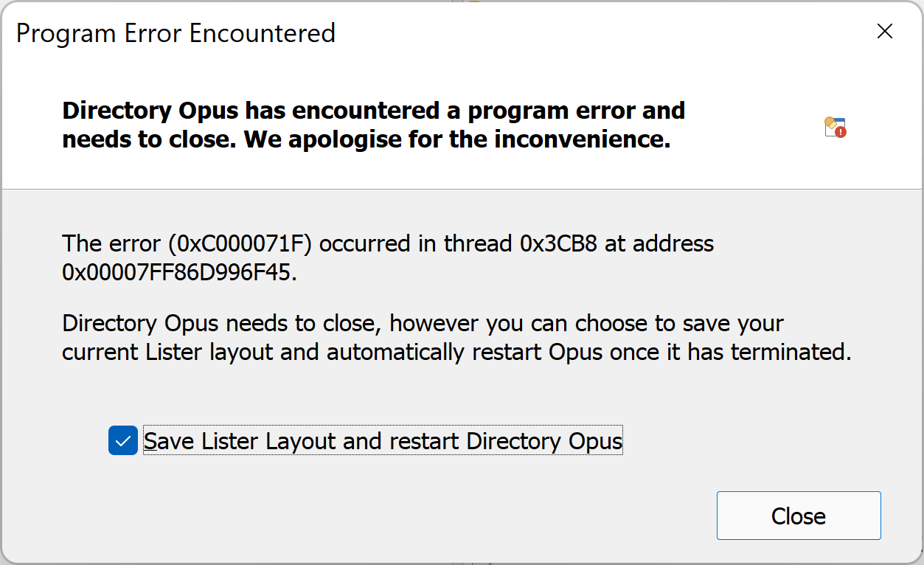Click the words 'occurred in thread'

(417, 243)
